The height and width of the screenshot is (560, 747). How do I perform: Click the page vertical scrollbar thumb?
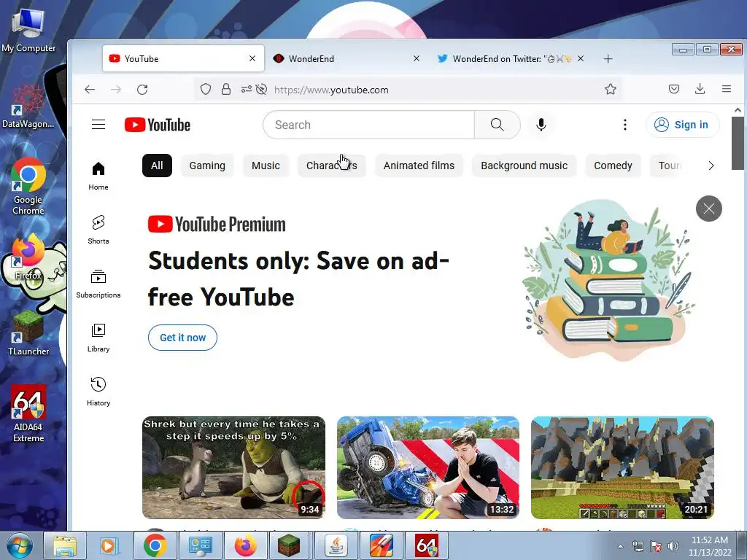point(738,143)
